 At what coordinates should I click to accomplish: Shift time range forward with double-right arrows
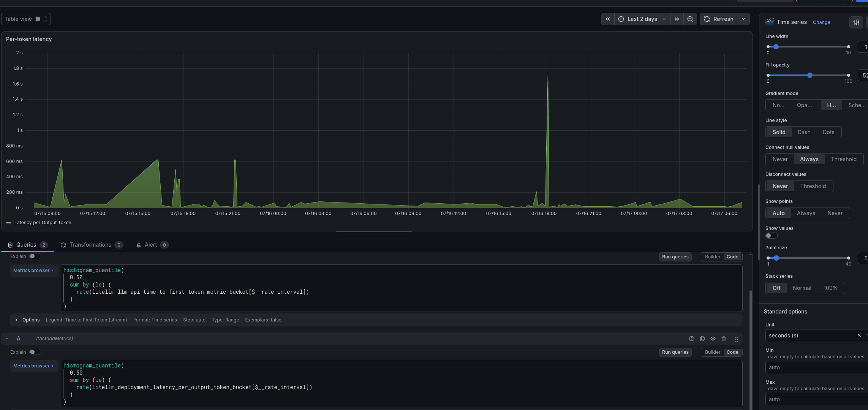tap(677, 19)
